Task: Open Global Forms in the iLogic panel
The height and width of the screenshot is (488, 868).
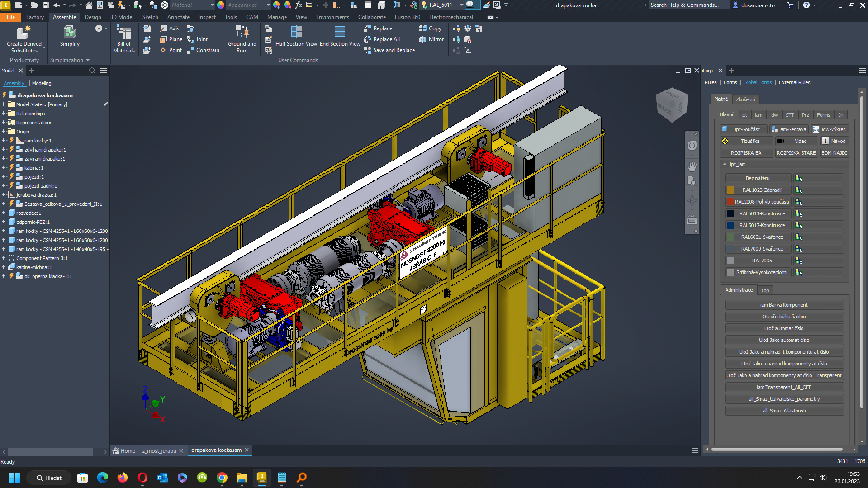Action: [x=758, y=82]
